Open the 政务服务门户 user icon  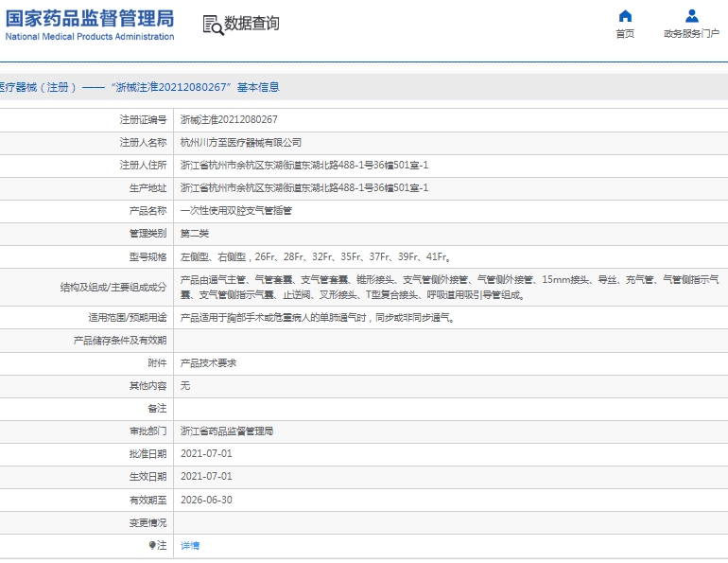point(692,16)
